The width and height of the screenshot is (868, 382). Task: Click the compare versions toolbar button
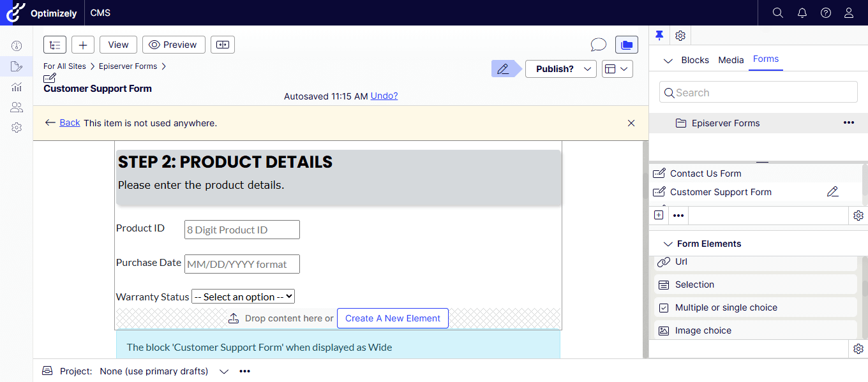tap(223, 45)
